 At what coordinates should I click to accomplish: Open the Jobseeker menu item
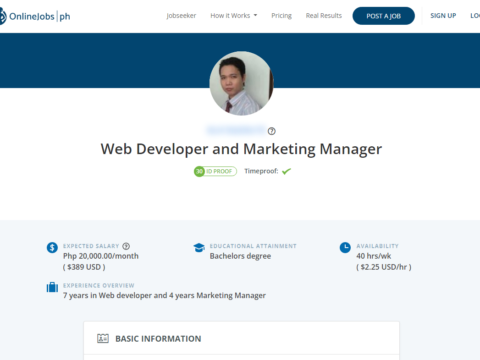(x=181, y=16)
